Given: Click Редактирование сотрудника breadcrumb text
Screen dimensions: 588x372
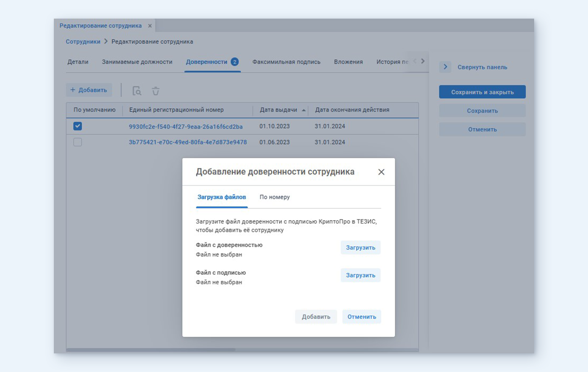Looking at the screenshot, I should (152, 42).
